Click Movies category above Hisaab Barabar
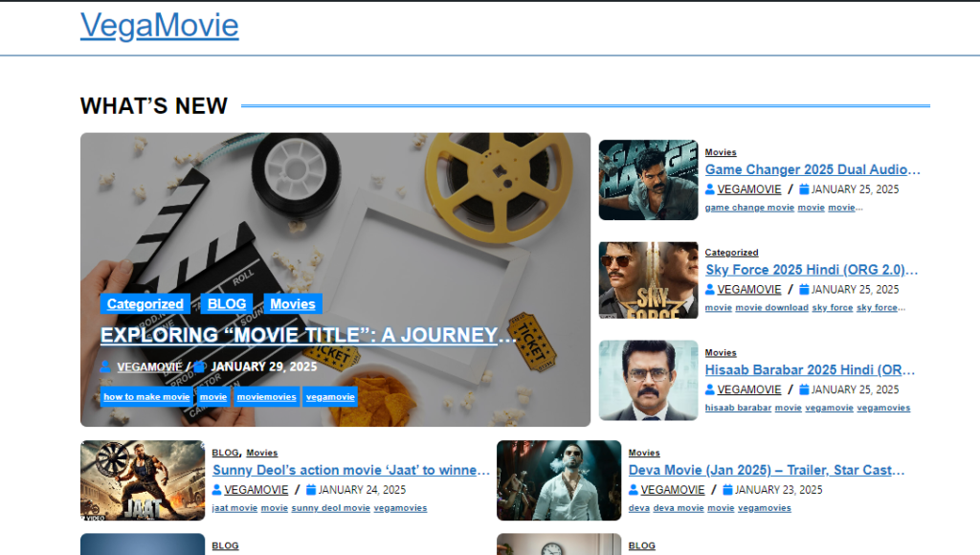 pyautogui.click(x=721, y=353)
